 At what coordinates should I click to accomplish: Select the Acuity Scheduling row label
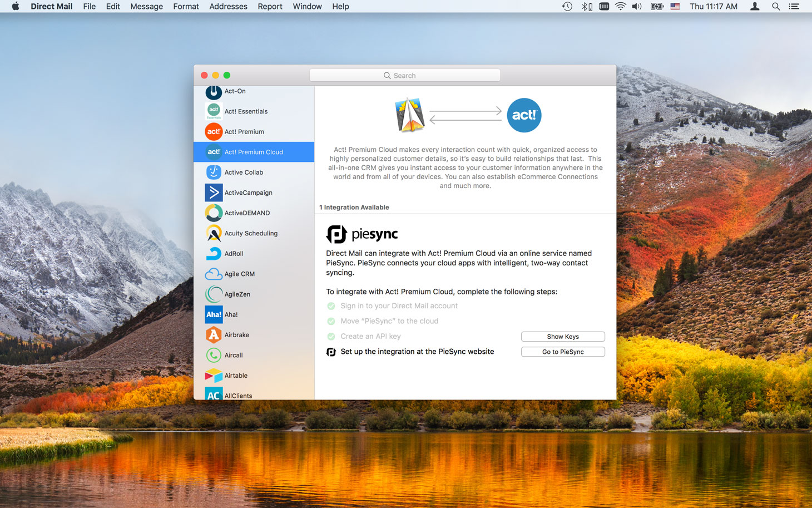pyautogui.click(x=251, y=234)
